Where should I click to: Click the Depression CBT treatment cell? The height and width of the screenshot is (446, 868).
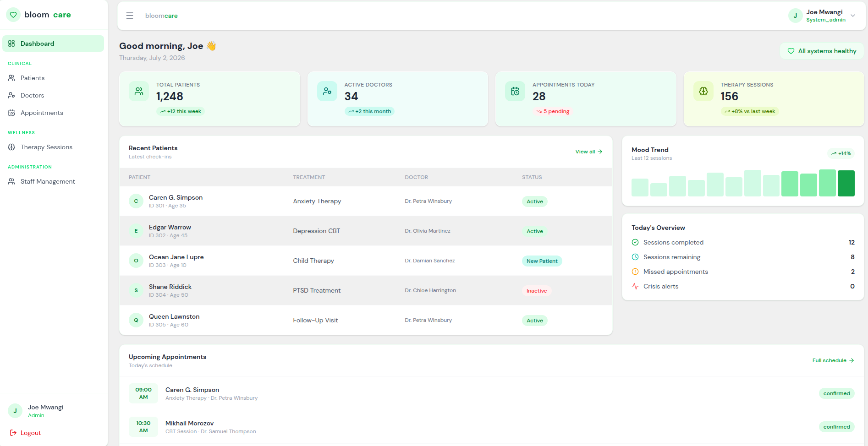pyautogui.click(x=317, y=231)
